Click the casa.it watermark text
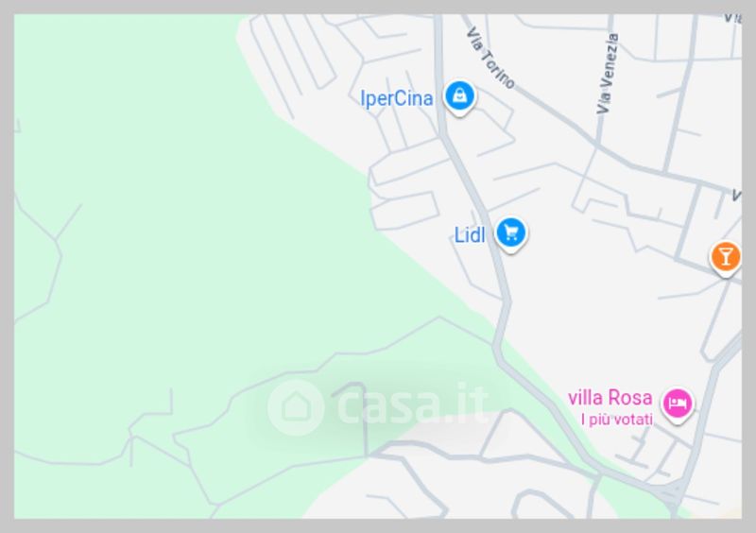Screen dimensions: 756x533 pyautogui.click(x=412, y=405)
